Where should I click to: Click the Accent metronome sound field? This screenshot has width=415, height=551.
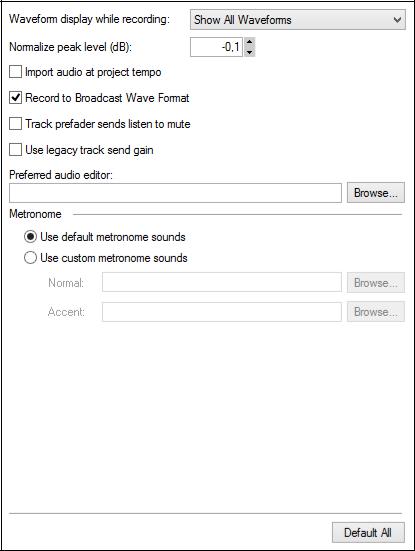click(x=222, y=312)
